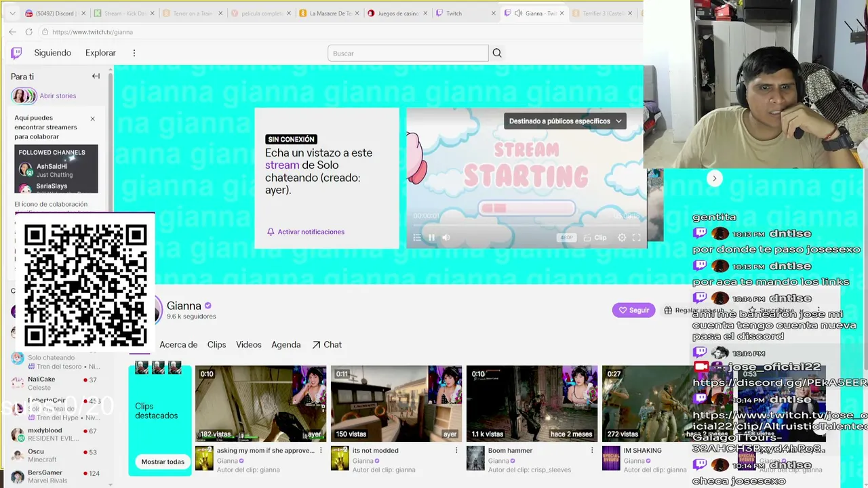
Task: Play the 'IM SHAKING' clip thumbnail
Action: [x=646, y=404]
